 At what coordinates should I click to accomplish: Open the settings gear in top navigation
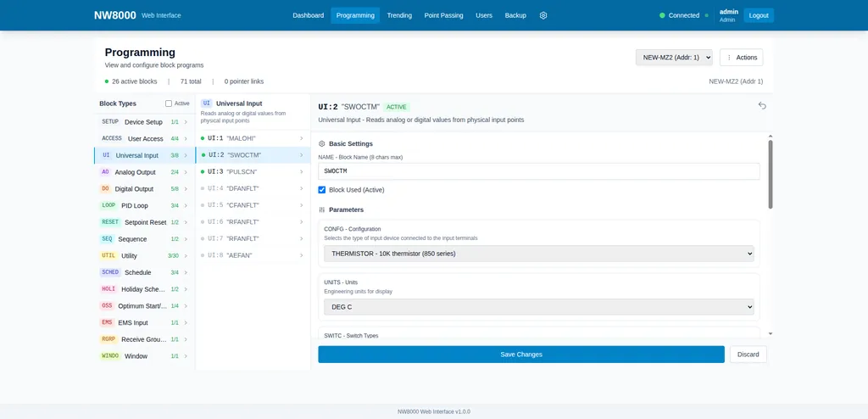(x=543, y=15)
